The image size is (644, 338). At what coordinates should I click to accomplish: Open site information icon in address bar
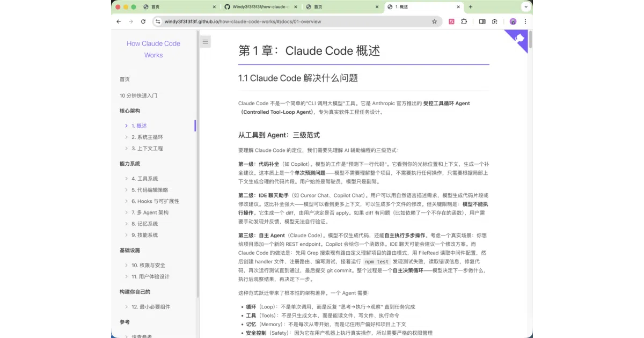pos(158,21)
